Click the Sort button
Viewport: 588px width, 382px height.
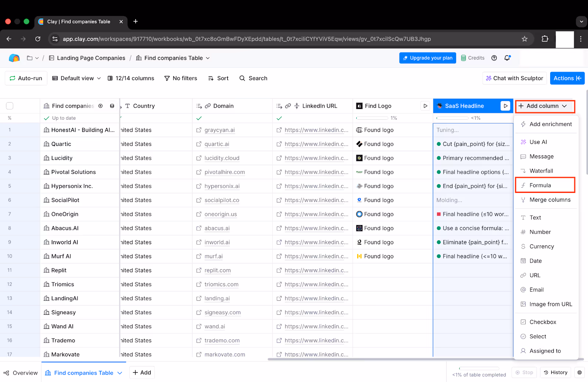pyautogui.click(x=218, y=78)
